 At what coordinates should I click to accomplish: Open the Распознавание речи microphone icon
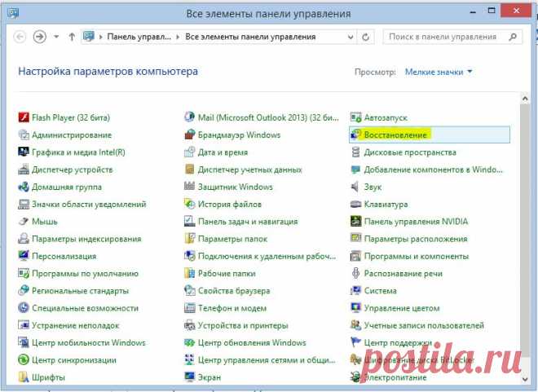point(355,273)
